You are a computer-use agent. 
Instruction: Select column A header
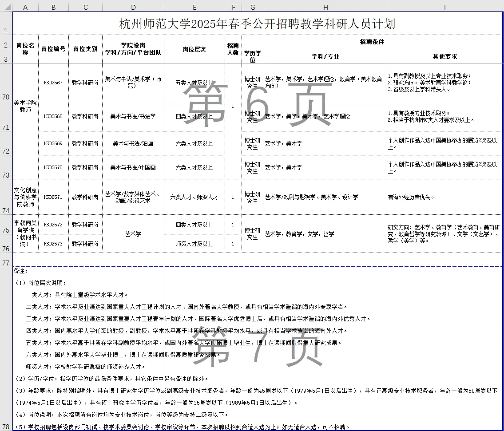(x=25, y=7)
